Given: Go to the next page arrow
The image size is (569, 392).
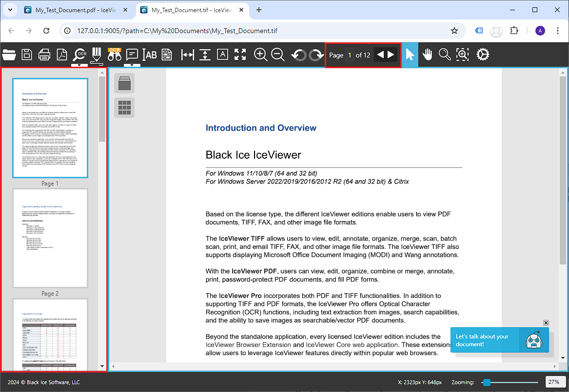Looking at the screenshot, I should tap(391, 55).
